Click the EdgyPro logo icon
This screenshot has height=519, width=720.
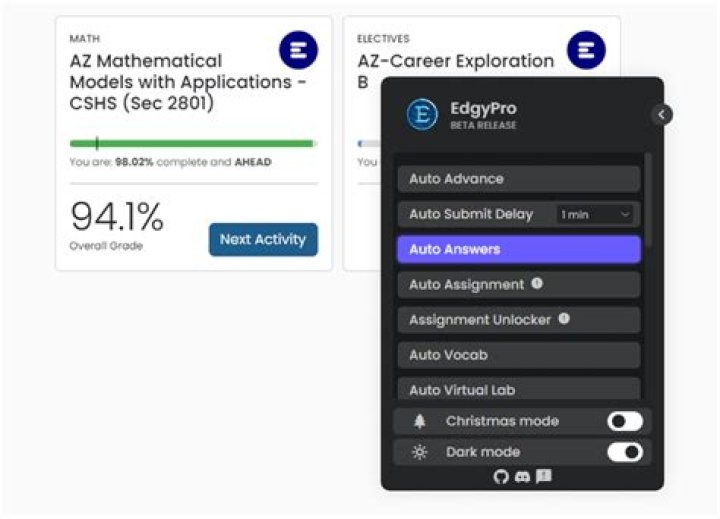[x=422, y=114]
